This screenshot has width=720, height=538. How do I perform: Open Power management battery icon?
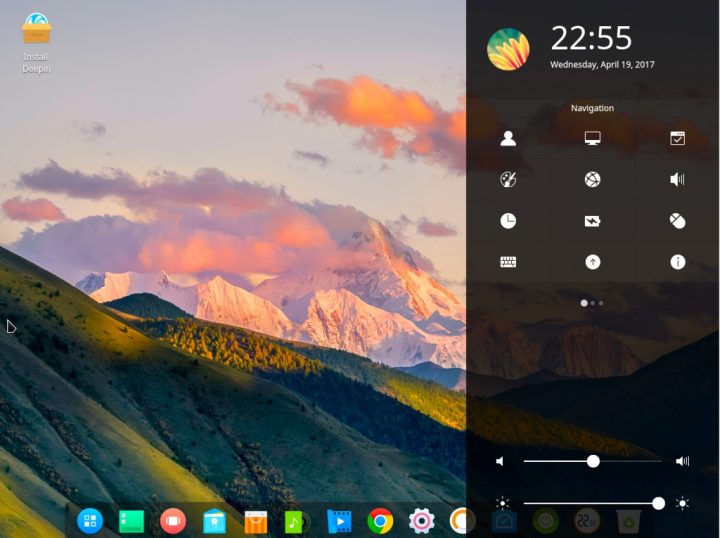592,221
